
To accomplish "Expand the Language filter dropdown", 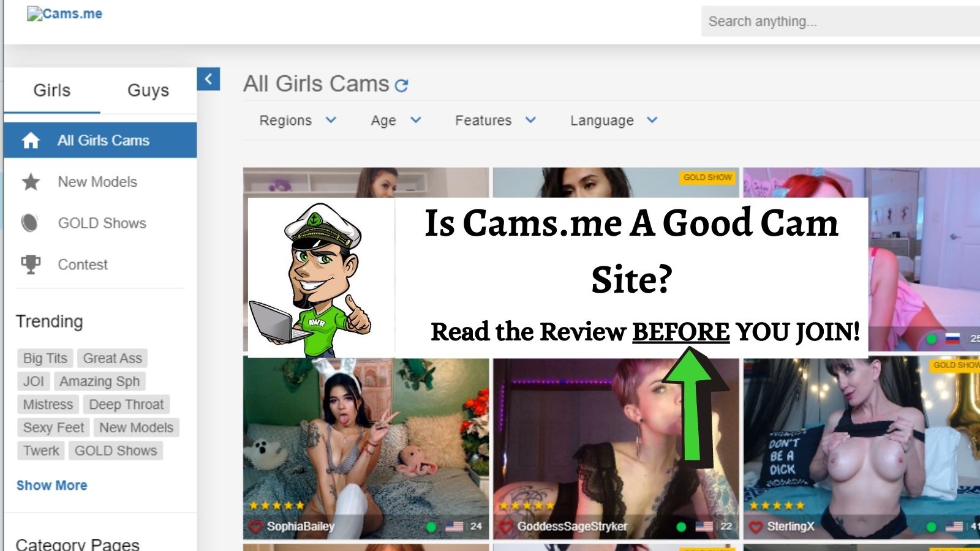I will (x=613, y=121).
